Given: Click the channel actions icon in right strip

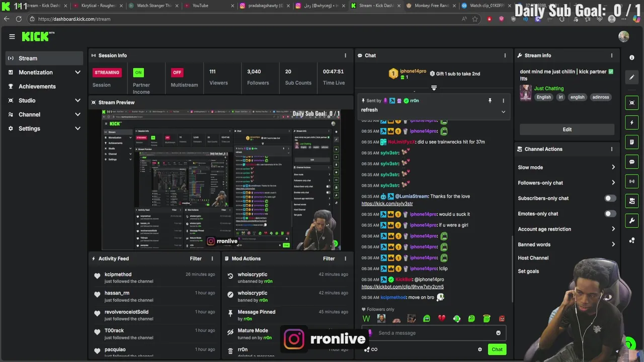Looking at the screenshot, I should [632, 201].
